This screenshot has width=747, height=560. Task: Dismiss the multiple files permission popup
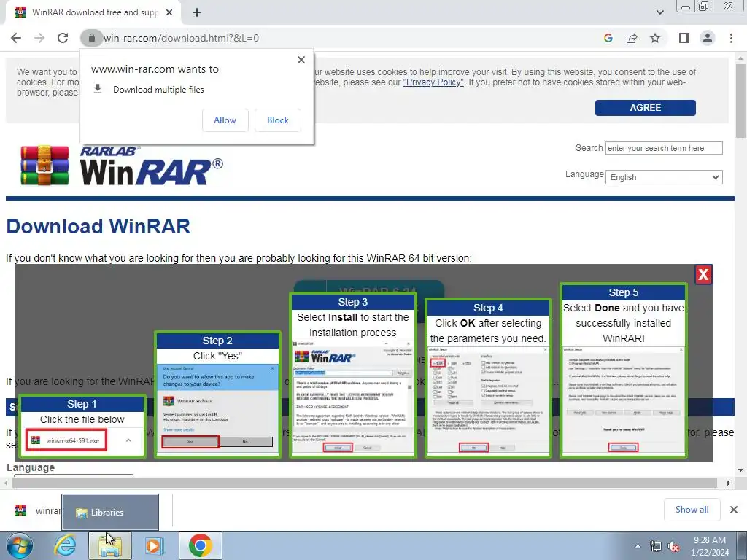point(301,60)
